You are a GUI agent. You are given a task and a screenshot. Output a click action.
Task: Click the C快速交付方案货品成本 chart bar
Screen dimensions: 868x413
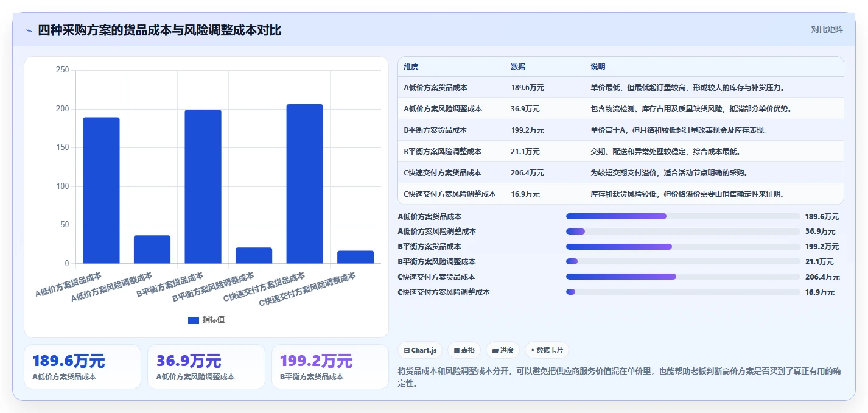point(305,184)
